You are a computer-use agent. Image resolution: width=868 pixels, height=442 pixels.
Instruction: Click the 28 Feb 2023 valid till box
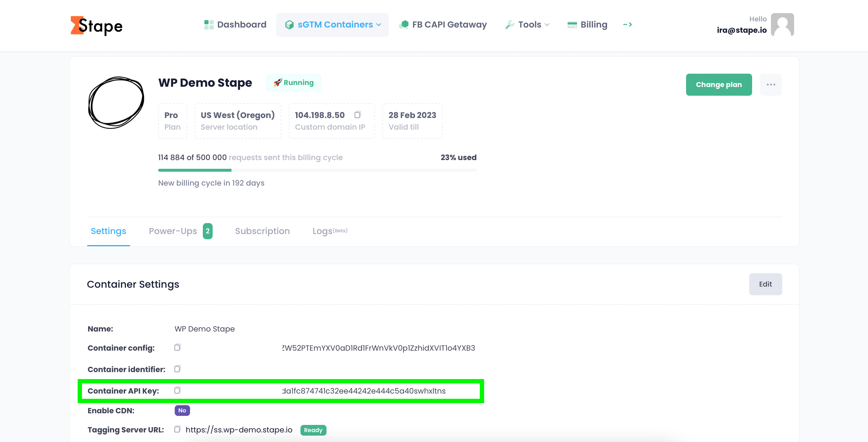[413, 121]
